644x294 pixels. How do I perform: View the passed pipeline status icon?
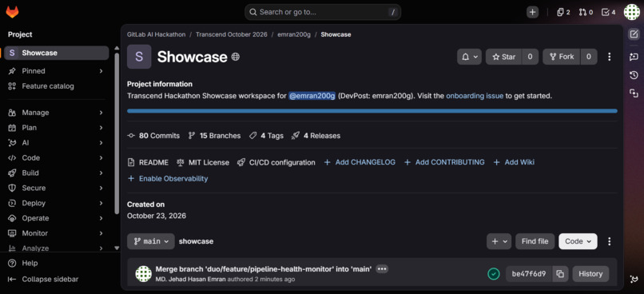coord(494,274)
